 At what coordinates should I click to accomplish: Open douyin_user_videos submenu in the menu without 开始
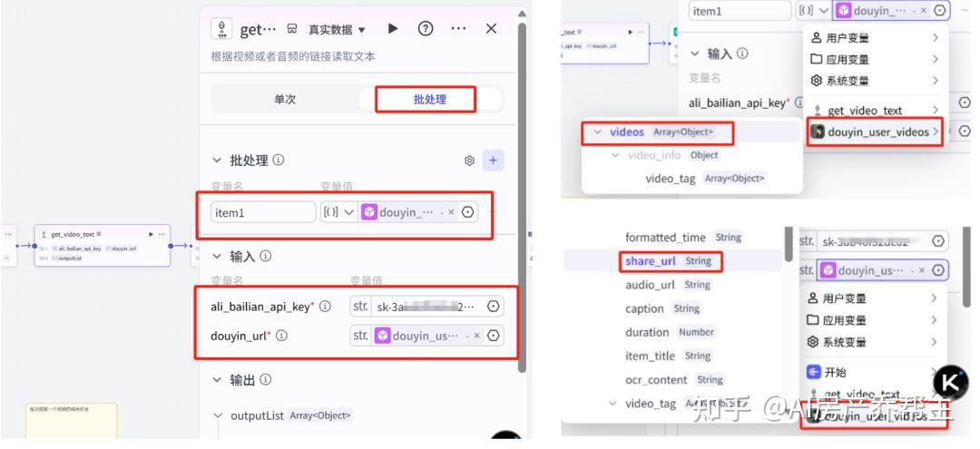pos(875,132)
